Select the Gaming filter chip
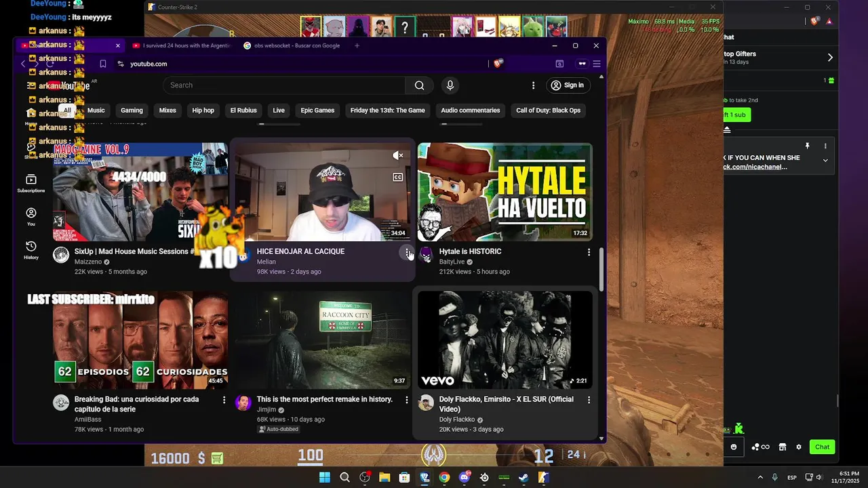 (x=132, y=110)
